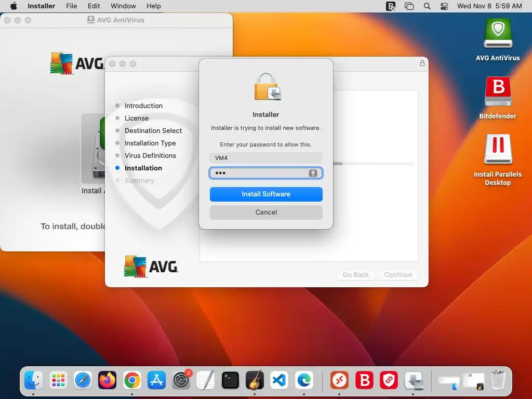
Task: Open the orange remote desktop app in Dock
Action: [x=340, y=380]
